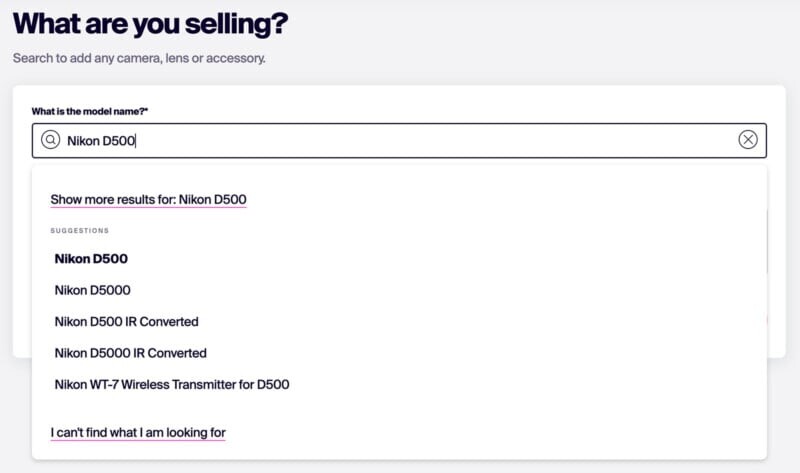Clear the search field with X icon

tap(748, 140)
